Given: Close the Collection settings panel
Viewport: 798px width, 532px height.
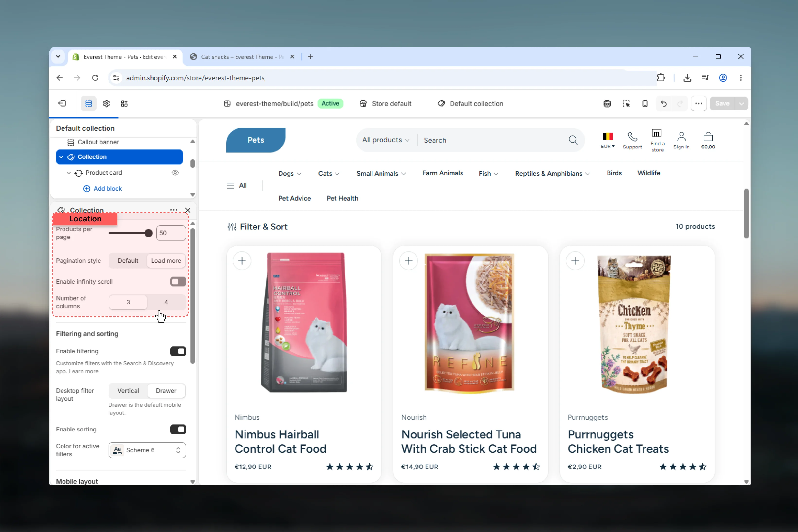Looking at the screenshot, I should 188,210.
